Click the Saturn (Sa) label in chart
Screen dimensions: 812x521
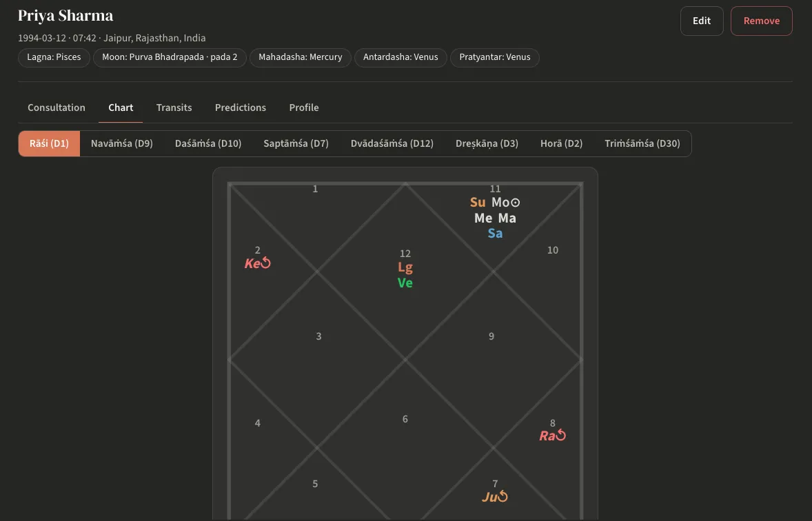[495, 234]
